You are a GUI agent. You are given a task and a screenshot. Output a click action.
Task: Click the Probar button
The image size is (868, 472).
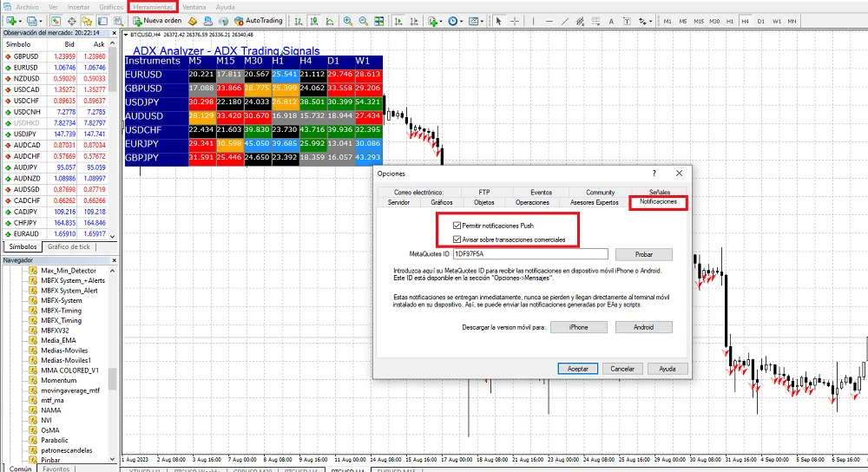(644, 254)
